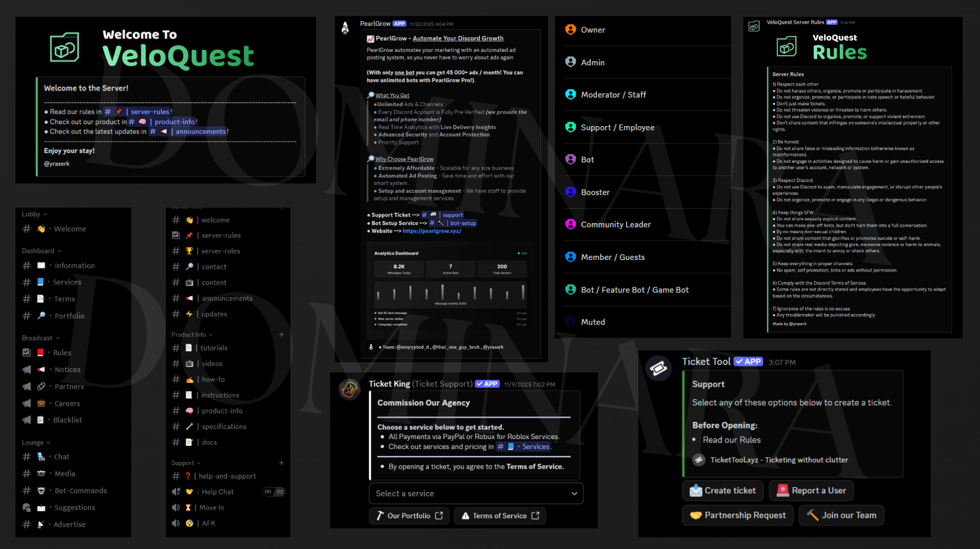Click megaphone icon beside Notices channel
The image size is (980, 549).
(26, 369)
